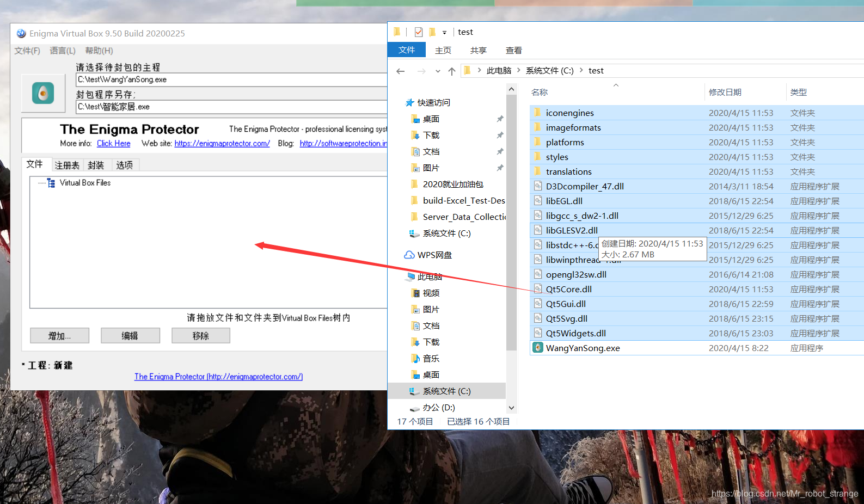Sort by the 修改日期 column header
This screenshot has width=864, height=504.
(x=725, y=93)
